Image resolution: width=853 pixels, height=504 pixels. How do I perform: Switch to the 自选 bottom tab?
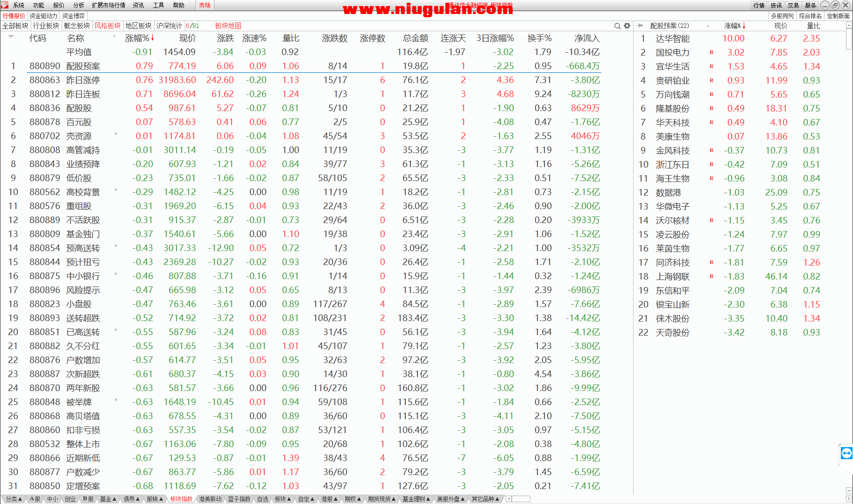click(263, 499)
